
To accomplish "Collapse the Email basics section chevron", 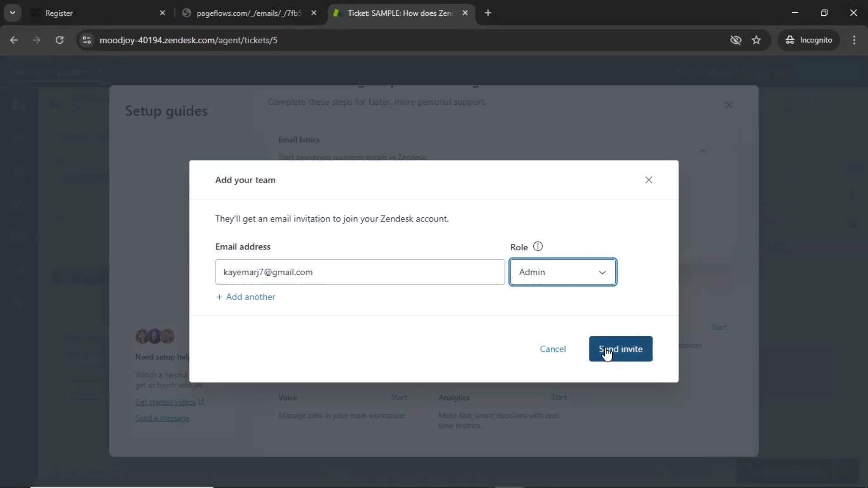I will pos(703,151).
